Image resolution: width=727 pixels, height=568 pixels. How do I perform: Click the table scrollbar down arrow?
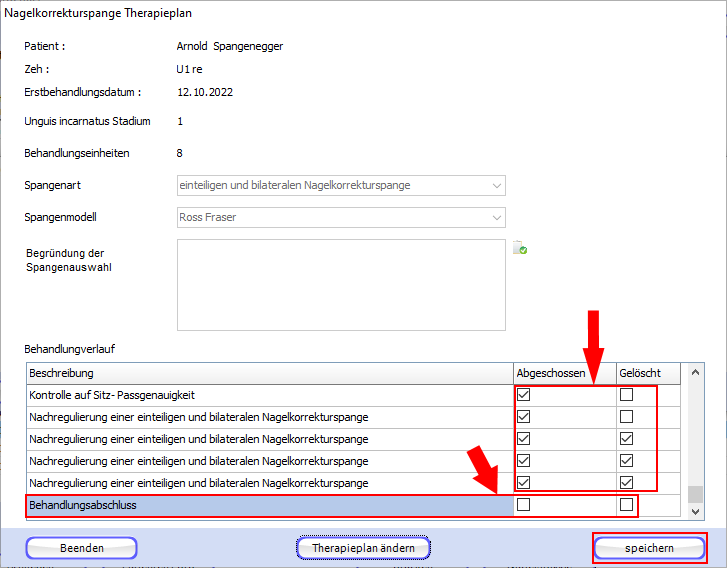pos(696,511)
